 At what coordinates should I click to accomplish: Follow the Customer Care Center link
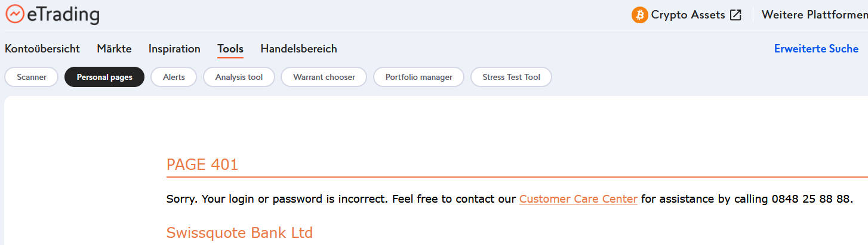[578, 199]
